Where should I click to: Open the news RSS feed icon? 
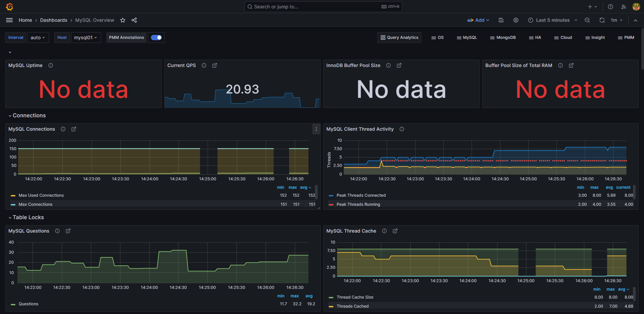pyautogui.click(x=624, y=7)
